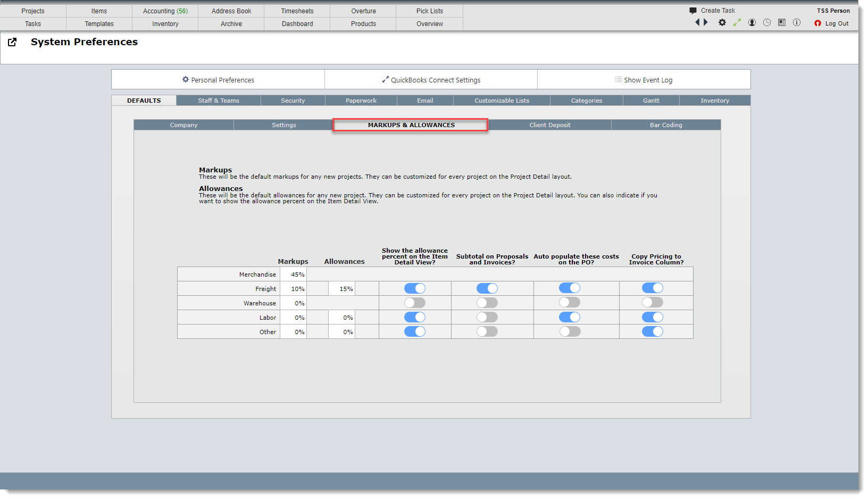
Task: Select the Inventory preferences tab
Action: click(x=715, y=101)
